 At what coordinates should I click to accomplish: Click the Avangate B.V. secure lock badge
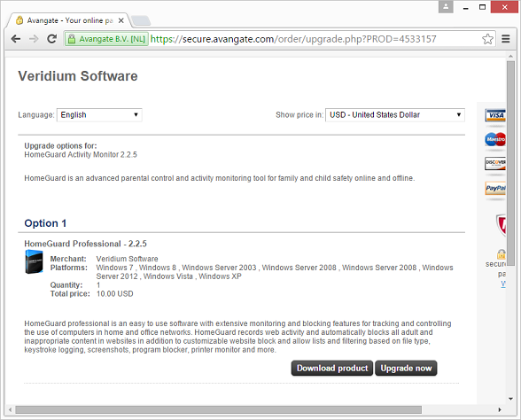[106, 39]
